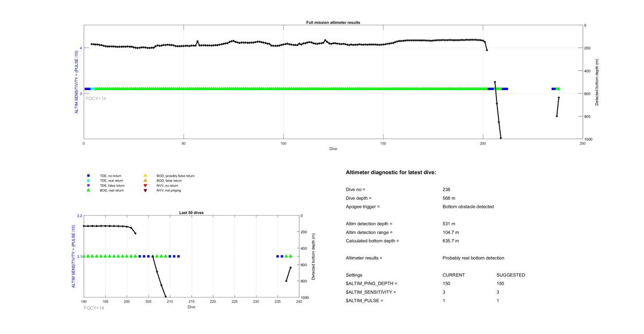
Task: Click the 'BOD, real return' legend label
Action: (112, 190)
